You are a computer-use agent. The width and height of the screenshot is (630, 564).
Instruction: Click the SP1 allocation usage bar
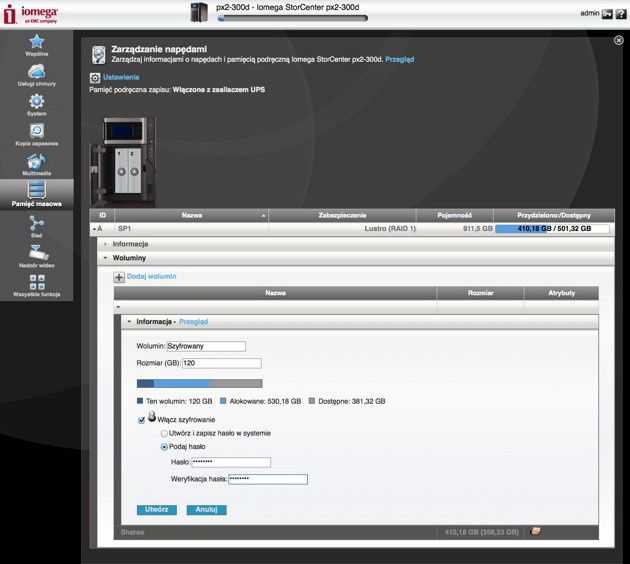(552, 229)
